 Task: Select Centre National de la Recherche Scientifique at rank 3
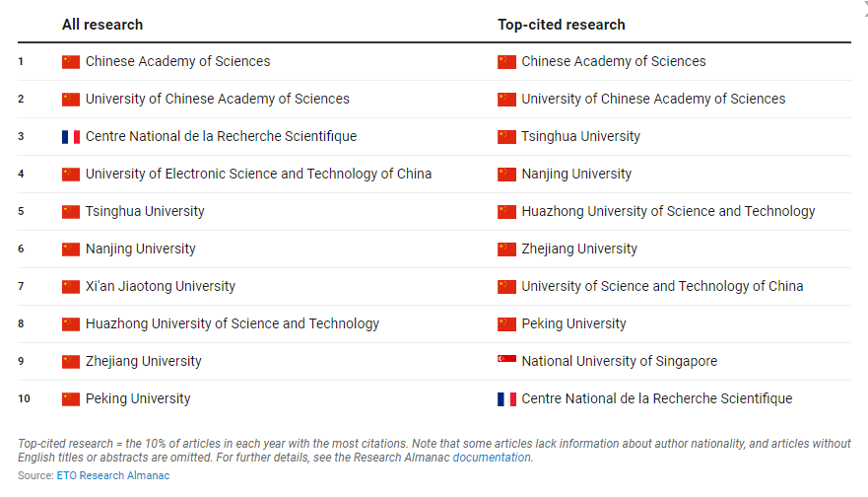tap(221, 137)
